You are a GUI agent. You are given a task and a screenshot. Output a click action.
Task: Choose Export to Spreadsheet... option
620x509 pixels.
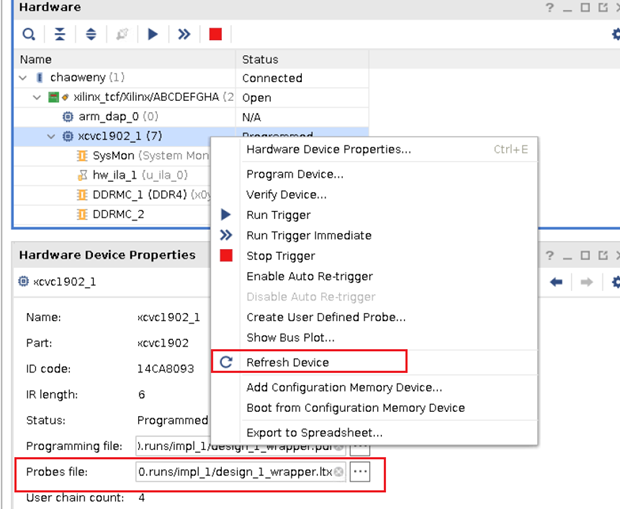point(314,433)
